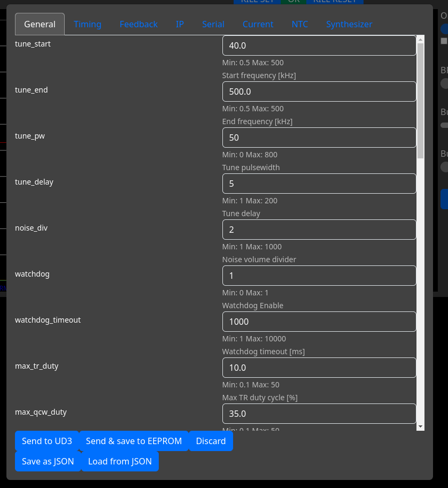Screen dimensions: 448x488
Task: Open the Current tab
Action: point(258,24)
